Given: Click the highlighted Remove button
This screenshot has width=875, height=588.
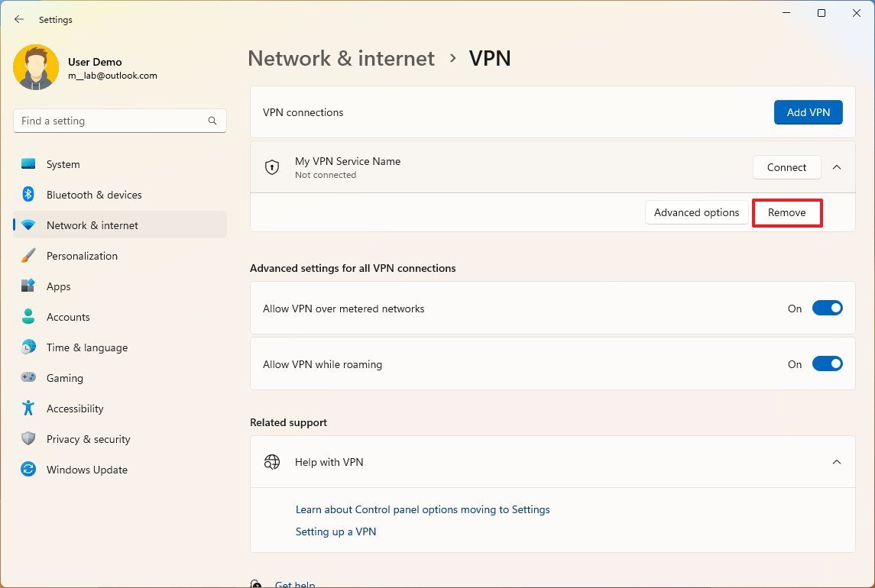Looking at the screenshot, I should click(786, 212).
